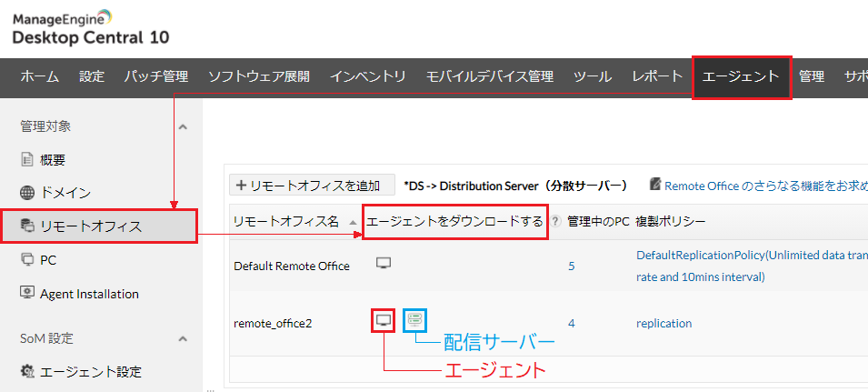Select Agent Installation in sidebar

(x=89, y=294)
